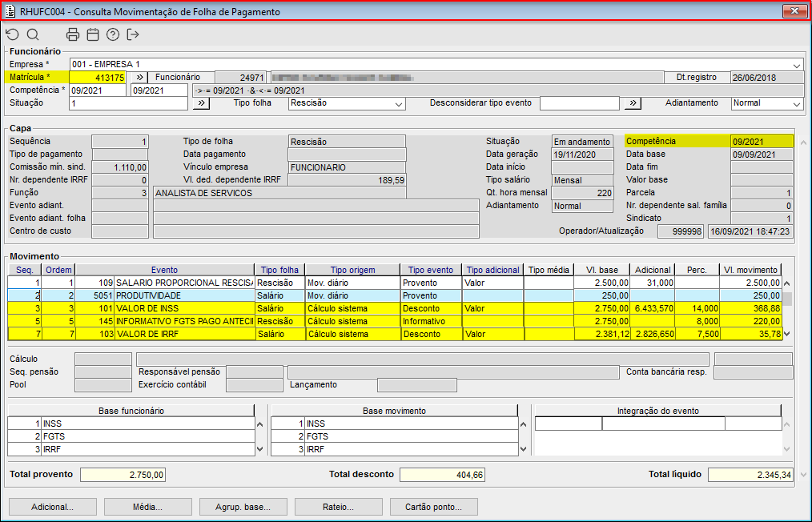Expand the Empresa dropdown

click(797, 65)
